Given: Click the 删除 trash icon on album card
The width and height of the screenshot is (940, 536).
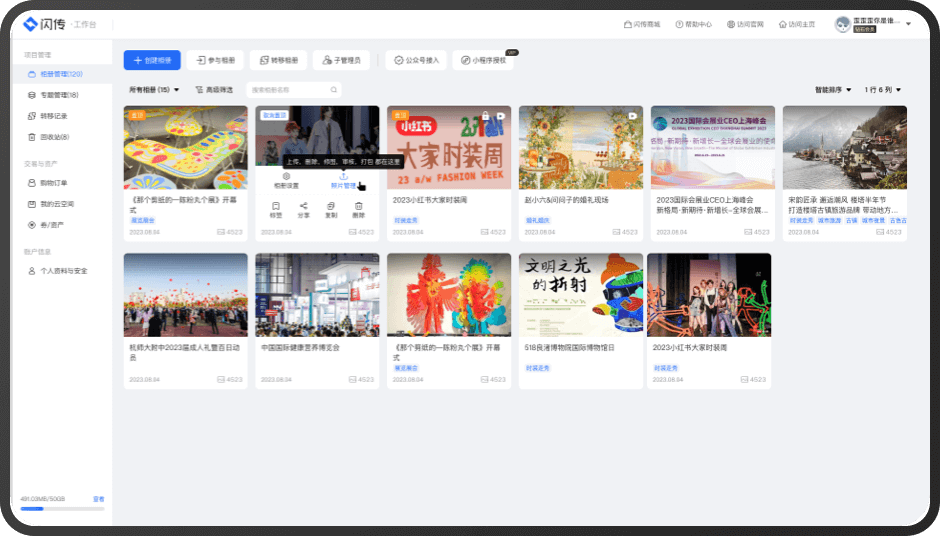Looking at the screenshot, I should [x=359, y=206].
